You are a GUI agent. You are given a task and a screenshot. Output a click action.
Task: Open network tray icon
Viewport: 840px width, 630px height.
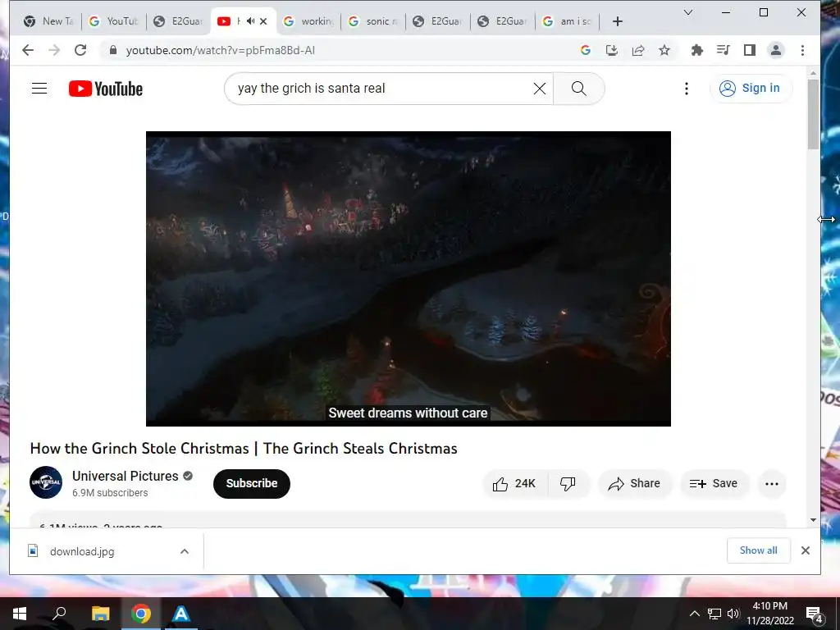(714, 614)
